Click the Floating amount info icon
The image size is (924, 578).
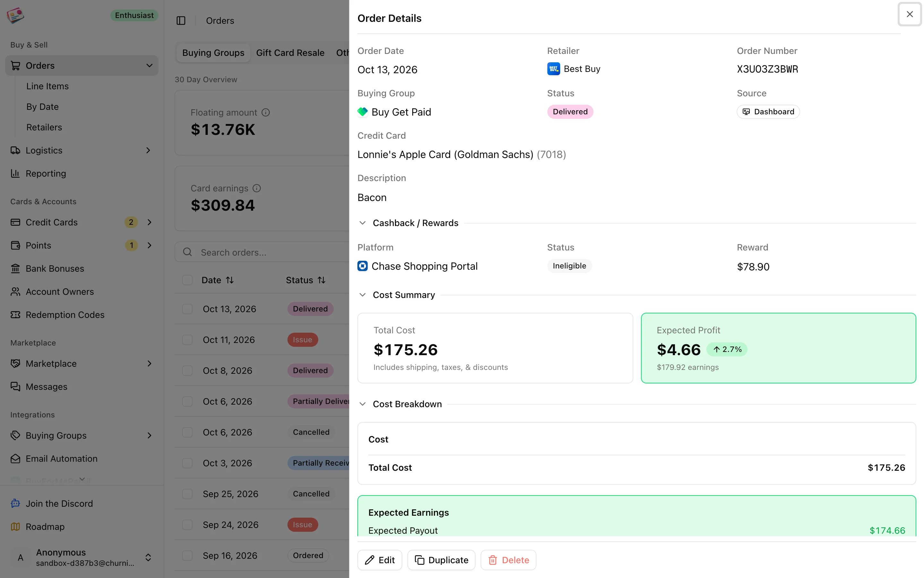(266, 112)
